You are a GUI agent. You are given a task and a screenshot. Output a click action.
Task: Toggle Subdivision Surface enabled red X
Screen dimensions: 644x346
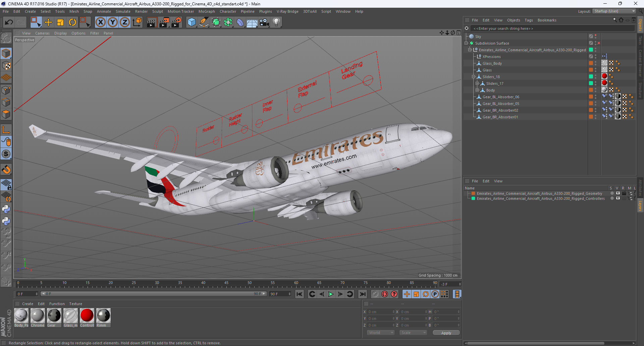click(x=599, y=43)
